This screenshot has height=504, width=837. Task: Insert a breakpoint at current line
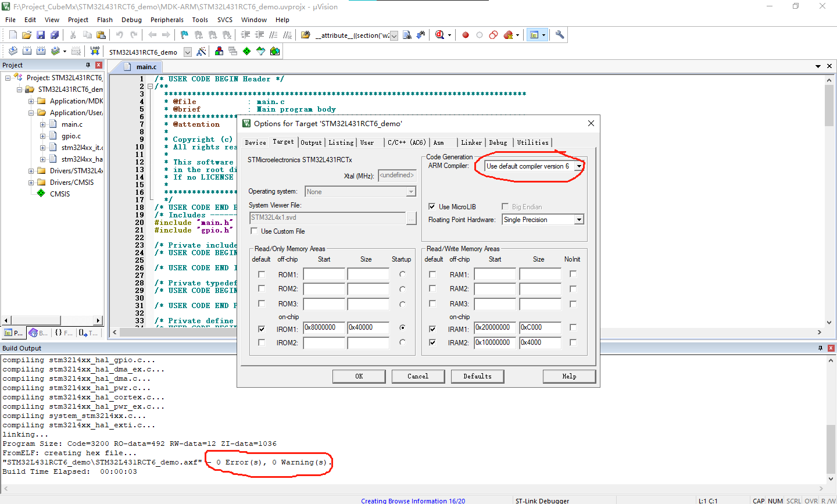click(465, 35)
